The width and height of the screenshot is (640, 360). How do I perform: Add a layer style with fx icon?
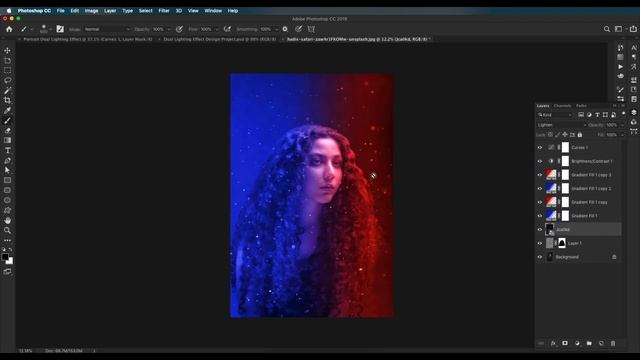click(553, 343)
